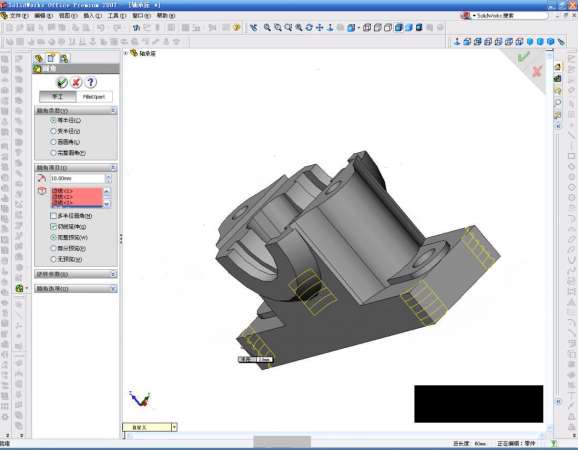Select the Pan view tool

(320, 28)
